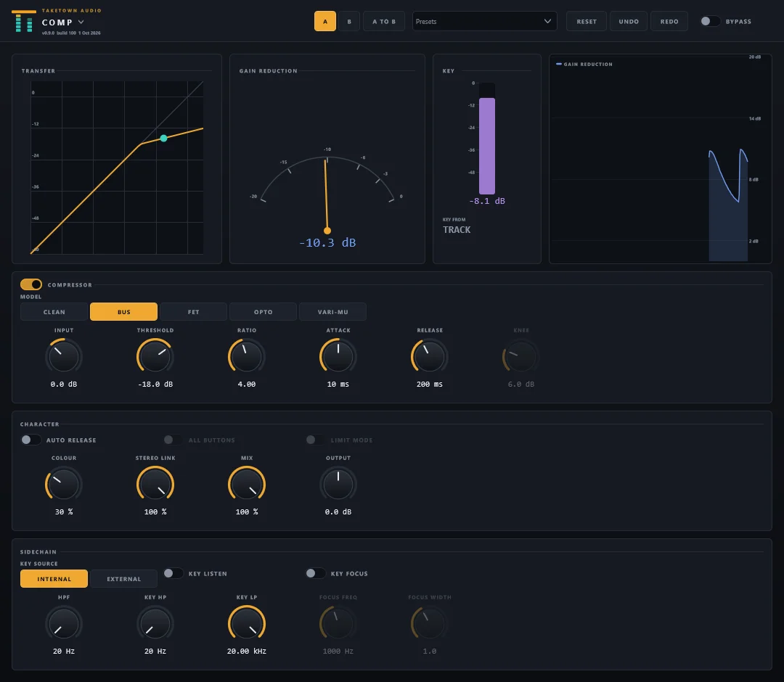Select preset slot B
784x682 pixels.
click(x=349, y=22)
